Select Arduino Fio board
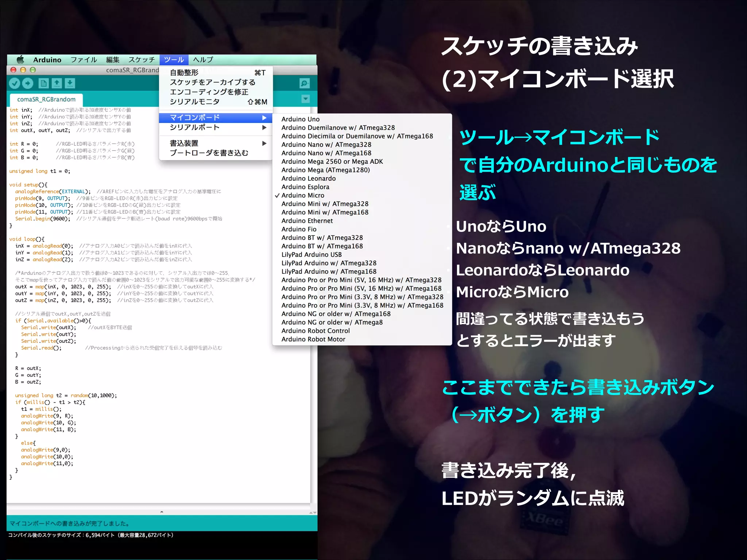 point(362,229)
